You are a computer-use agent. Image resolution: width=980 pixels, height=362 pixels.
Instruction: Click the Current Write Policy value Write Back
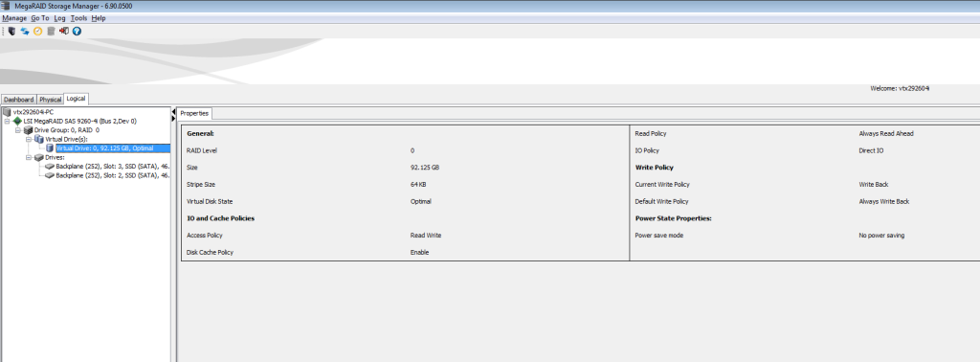click(x=874, y=185)
